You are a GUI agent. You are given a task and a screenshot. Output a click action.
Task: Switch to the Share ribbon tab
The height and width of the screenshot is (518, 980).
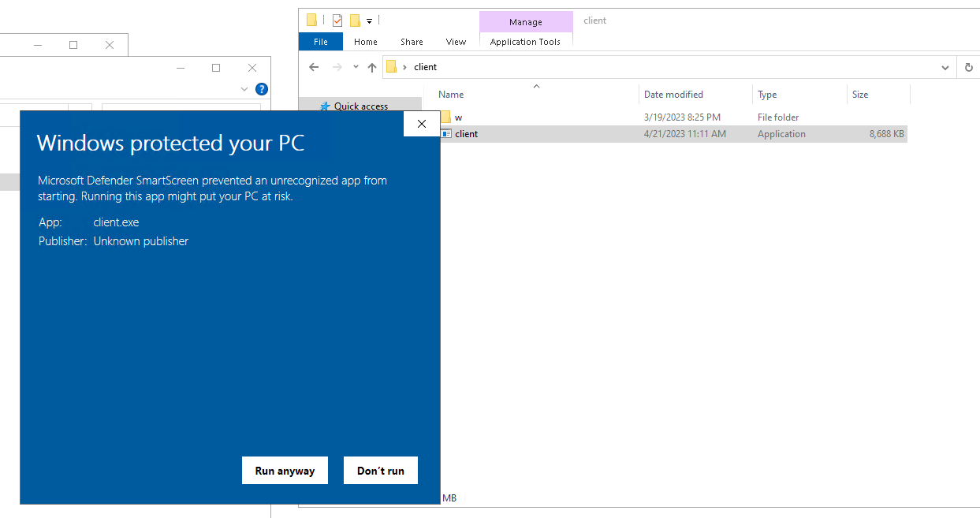click(412, 42)
